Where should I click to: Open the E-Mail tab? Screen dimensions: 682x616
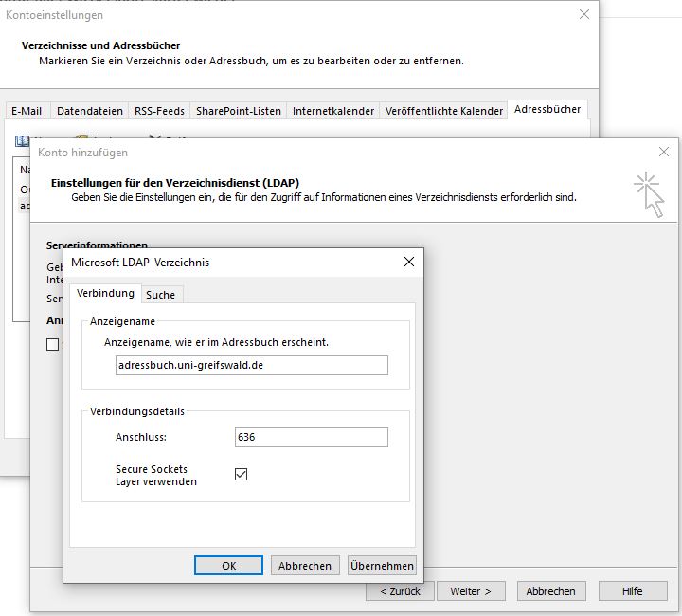click(27, 111)
